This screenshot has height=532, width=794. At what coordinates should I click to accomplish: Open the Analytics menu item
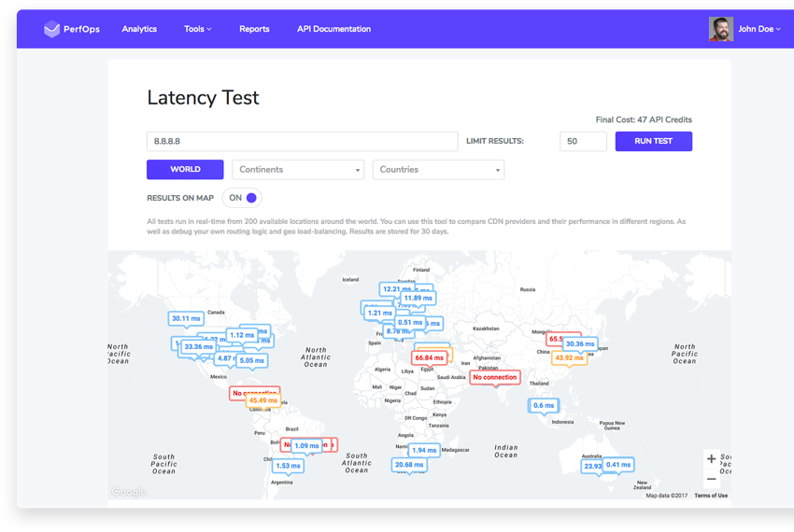139,29
